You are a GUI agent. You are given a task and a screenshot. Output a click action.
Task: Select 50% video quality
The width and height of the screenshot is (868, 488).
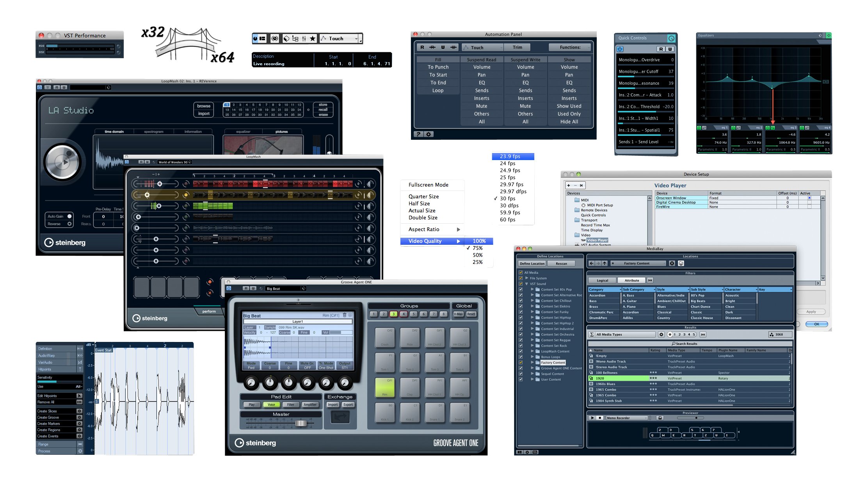478,255
